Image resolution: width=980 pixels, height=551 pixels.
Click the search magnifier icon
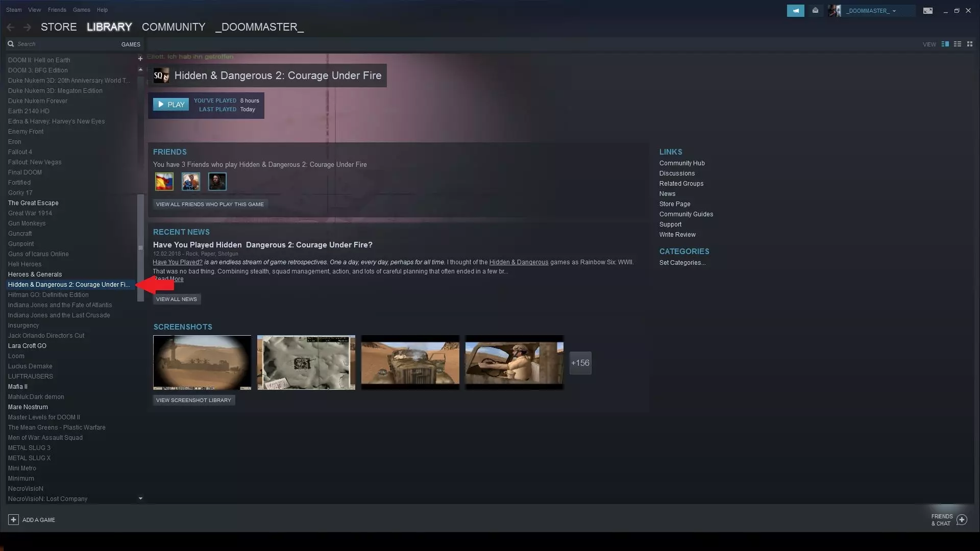tap(11, 44)
